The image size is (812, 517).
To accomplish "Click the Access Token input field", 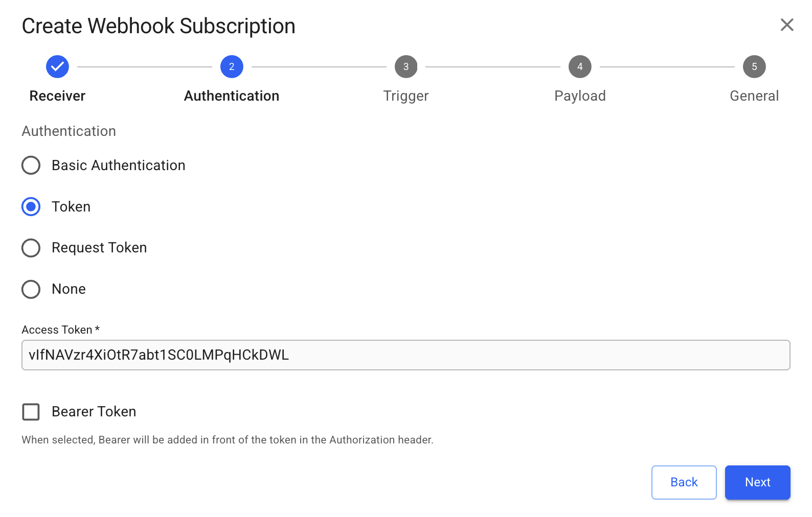I will tap(405, 355).
